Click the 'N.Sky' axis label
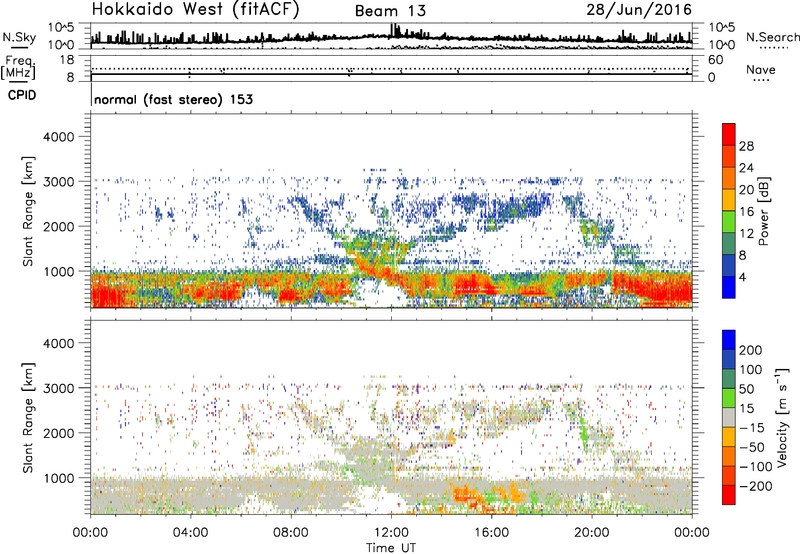This screenshot has width=800, height=554. click(19, 37)
